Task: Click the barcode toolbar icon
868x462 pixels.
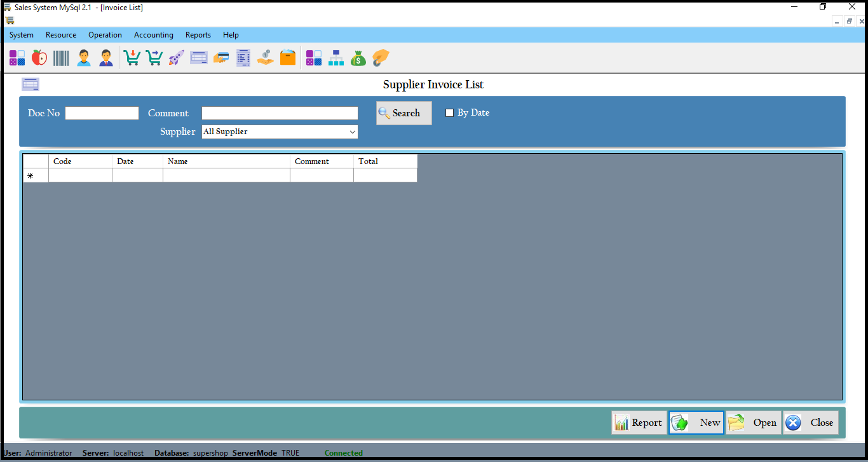Action: (x=62, y=58)
